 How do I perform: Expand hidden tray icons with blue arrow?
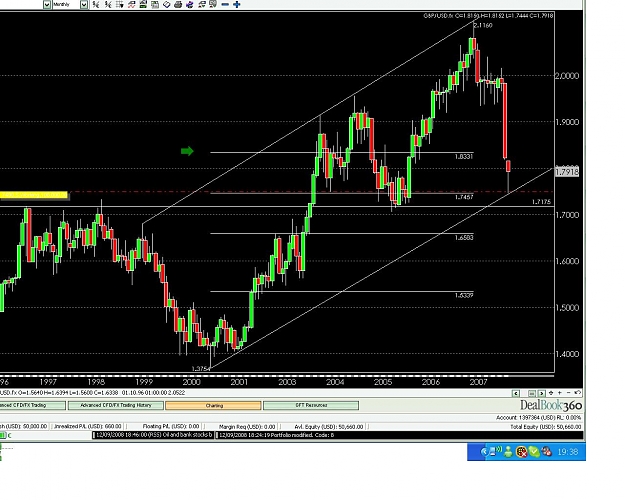pos(484,452)
